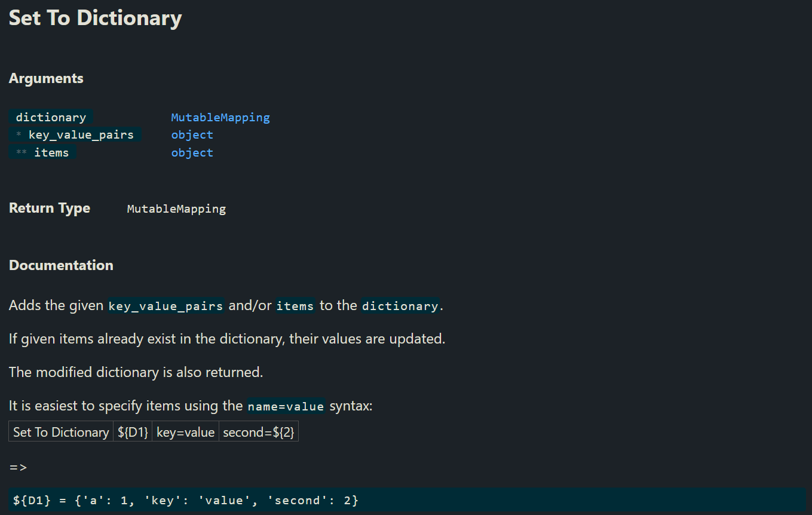Click the second=${2} table cell

click(258, 432)
